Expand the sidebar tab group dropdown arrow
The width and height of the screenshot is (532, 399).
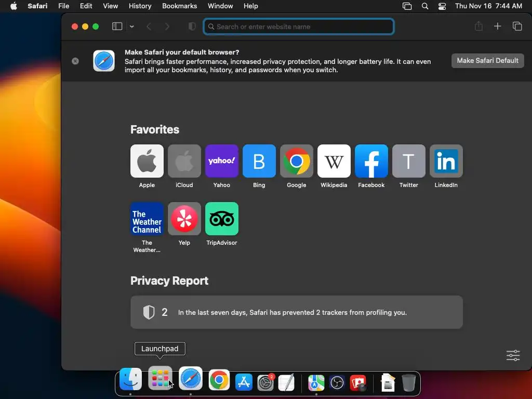point(132,26)
